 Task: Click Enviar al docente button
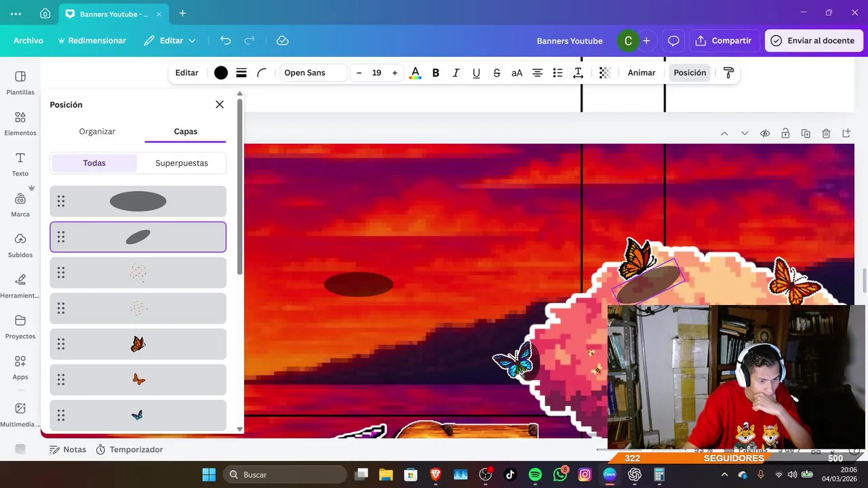[814, 41]
